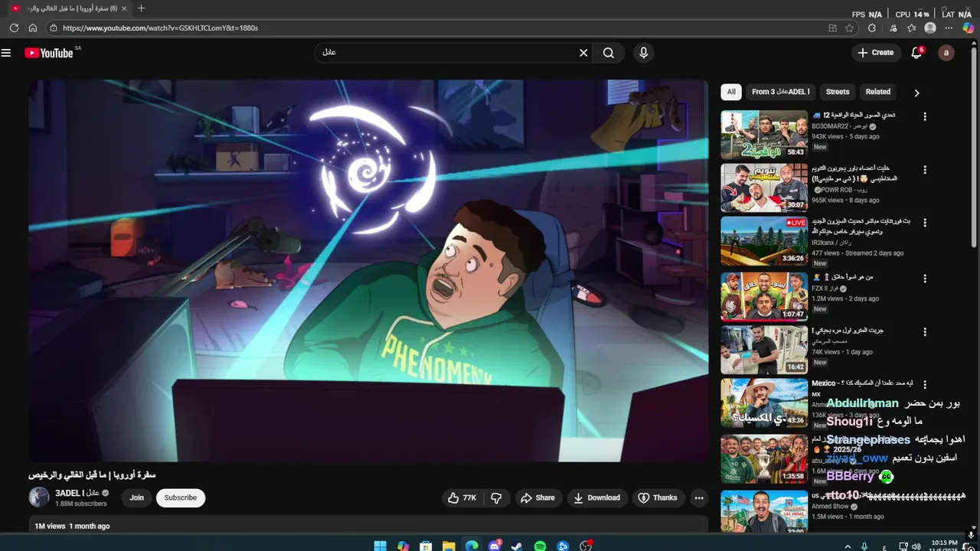The image size is (980, 551).
Task: Open options for IR2kanx live stream
Action: tap(925, 223)
